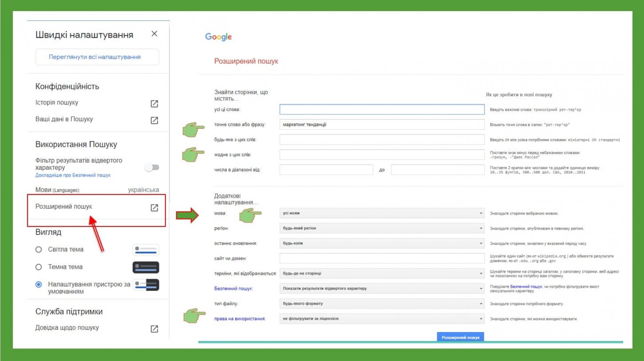This screenshot has width=644, height=361.
Task: Open search history external link icon
Action: point(154,104)
